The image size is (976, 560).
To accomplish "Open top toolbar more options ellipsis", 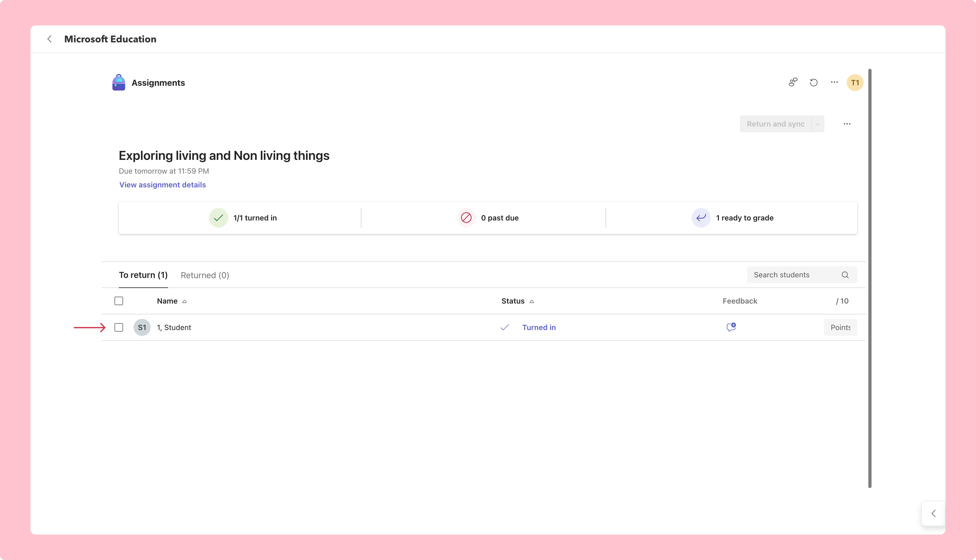I will [834, 82].
